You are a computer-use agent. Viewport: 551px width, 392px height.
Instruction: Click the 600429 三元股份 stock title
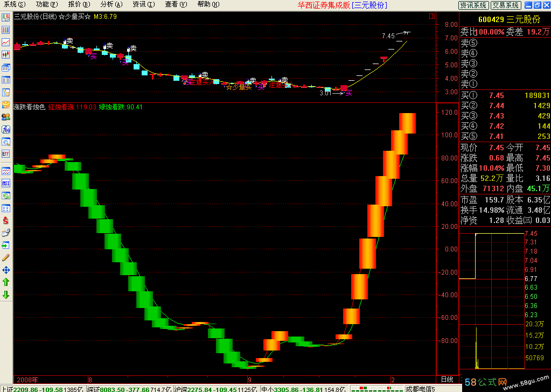[509, 19]
